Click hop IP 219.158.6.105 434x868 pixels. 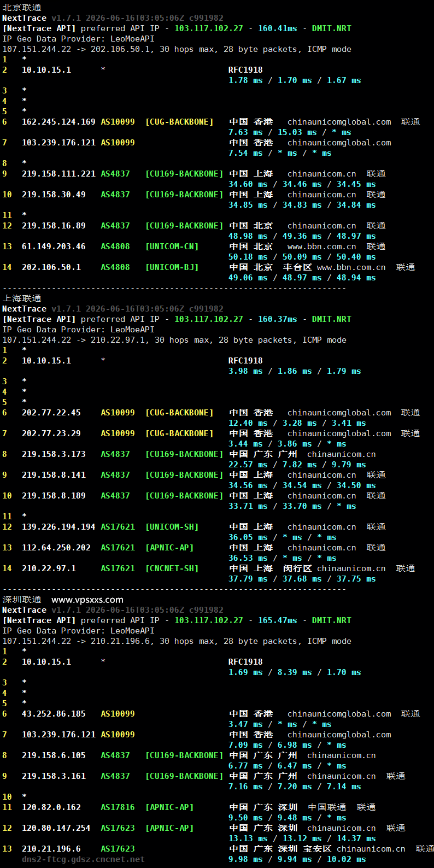coord(54,755)
